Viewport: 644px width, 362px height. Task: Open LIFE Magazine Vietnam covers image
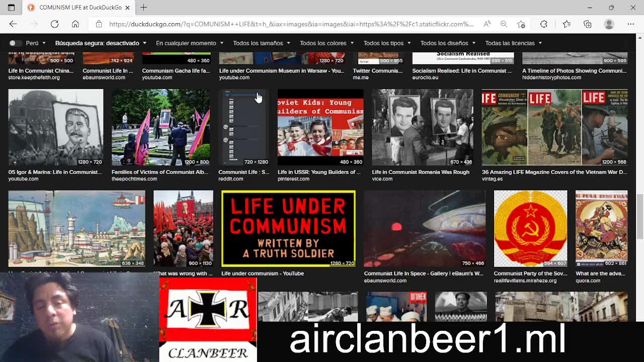click(x=555, y=127)
